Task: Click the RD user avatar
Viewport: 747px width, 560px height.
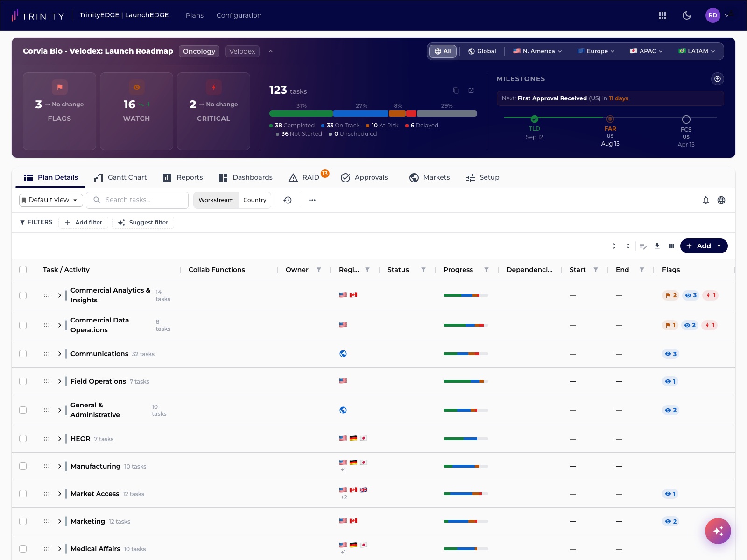Action: point(712,15)
